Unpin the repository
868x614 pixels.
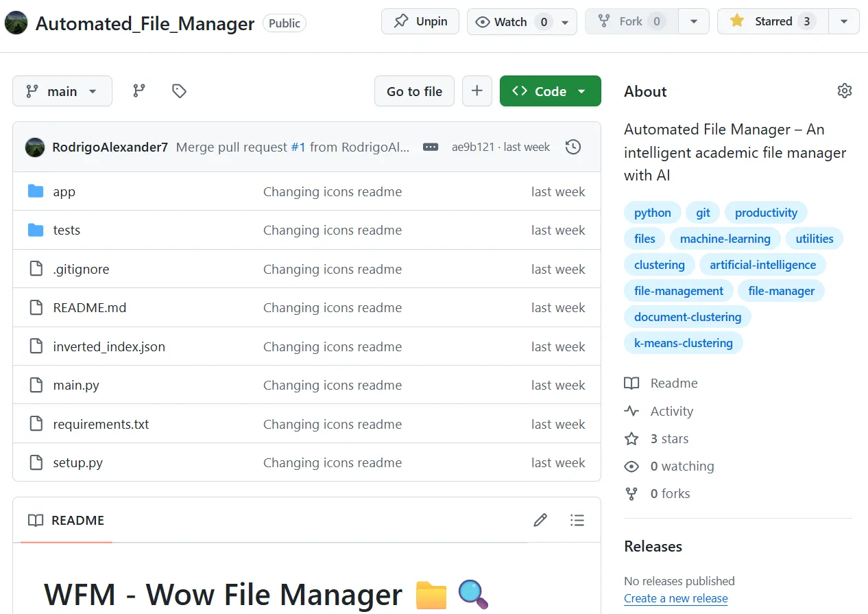click(x=420, y=21)
